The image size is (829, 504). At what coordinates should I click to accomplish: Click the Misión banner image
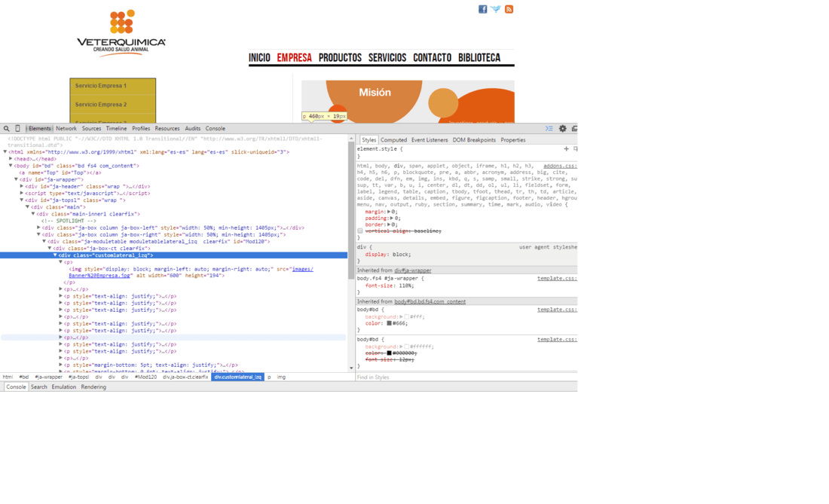(x=408, y=102)
